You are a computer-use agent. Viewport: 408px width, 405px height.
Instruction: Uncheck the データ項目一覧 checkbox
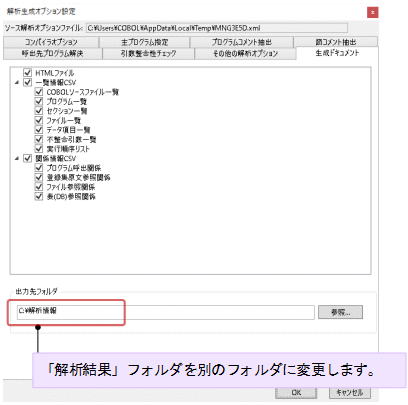[39, 130]
